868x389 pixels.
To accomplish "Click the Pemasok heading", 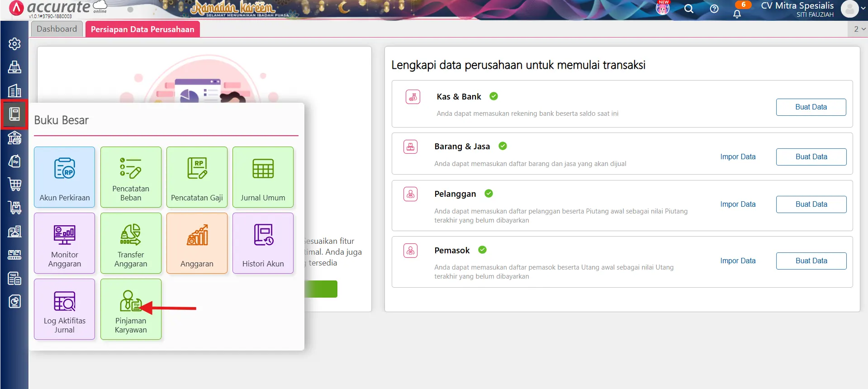I will 452,251.
